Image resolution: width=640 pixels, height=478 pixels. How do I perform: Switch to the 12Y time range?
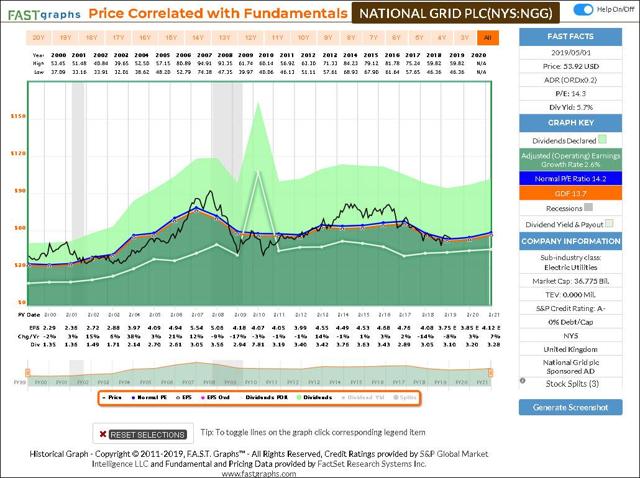click(x=250, y=38)
